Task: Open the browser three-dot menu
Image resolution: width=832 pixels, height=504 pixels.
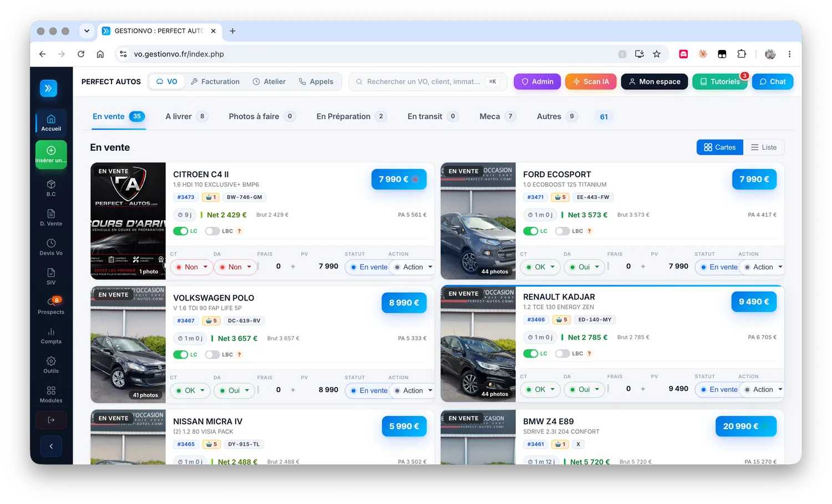Action: point(789,54)
